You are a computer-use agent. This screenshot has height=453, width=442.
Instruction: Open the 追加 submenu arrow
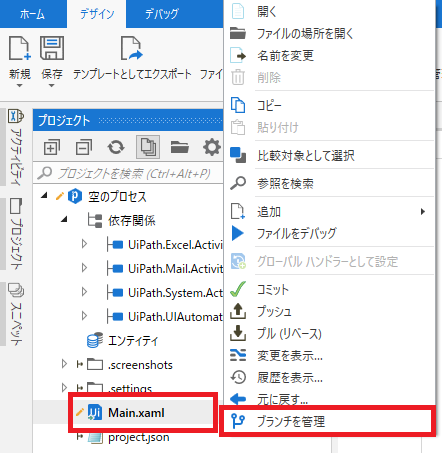point(423,212)
